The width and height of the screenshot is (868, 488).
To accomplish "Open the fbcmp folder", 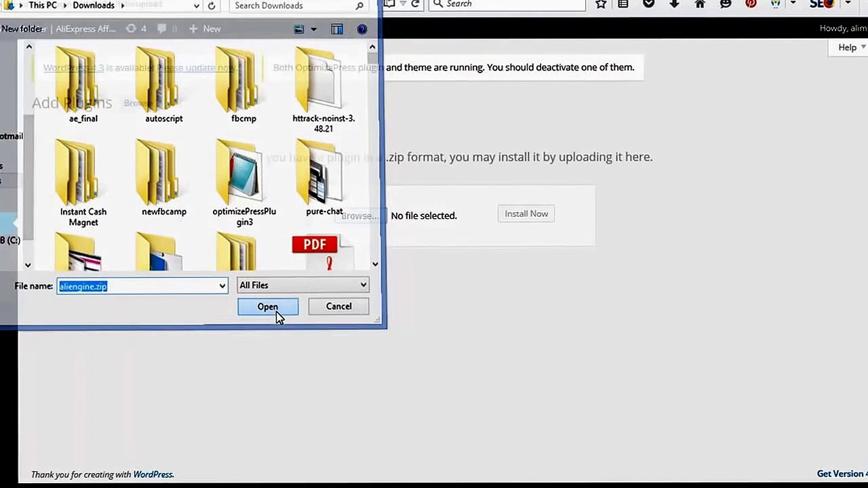I will [x=243, y=85].
